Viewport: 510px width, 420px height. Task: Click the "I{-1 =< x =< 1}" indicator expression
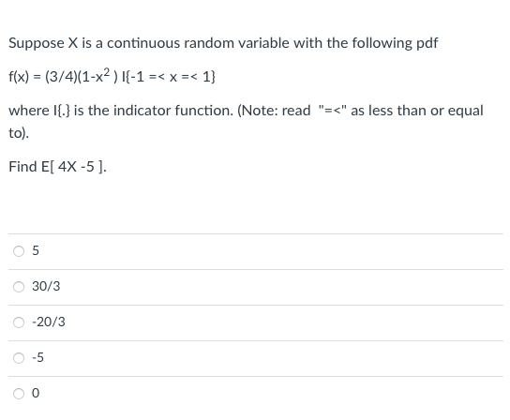[x=169, y=77]
